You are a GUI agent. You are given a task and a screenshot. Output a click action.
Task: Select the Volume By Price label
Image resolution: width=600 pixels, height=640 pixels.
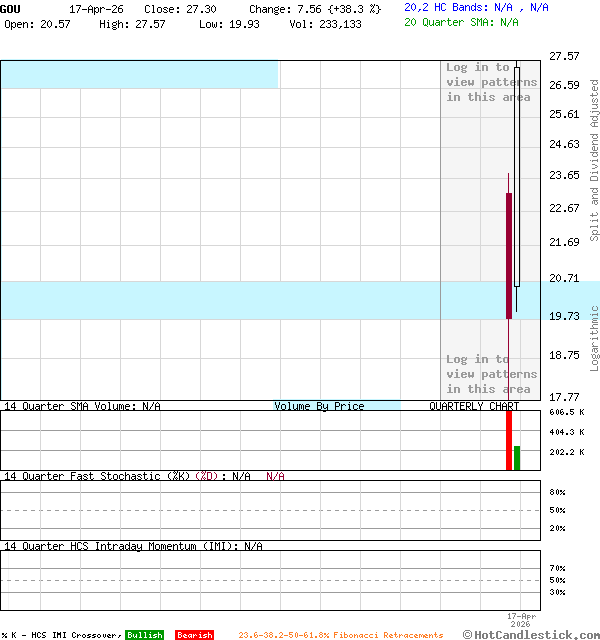pyautogui.click(x=320, y=406)
